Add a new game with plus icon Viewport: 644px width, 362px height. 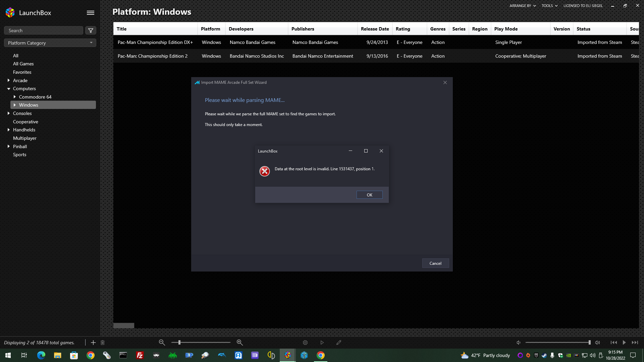93,343
